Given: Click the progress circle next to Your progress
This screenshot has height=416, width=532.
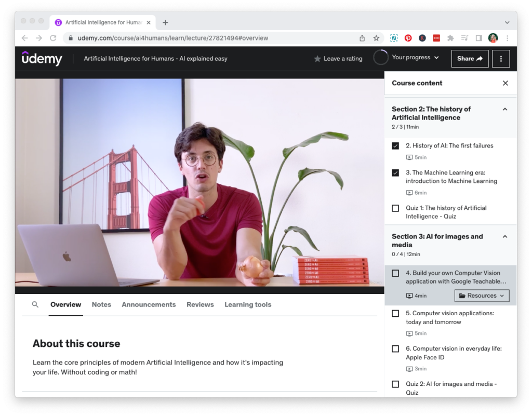Looking at the screenshot, I should click(381, 58).
